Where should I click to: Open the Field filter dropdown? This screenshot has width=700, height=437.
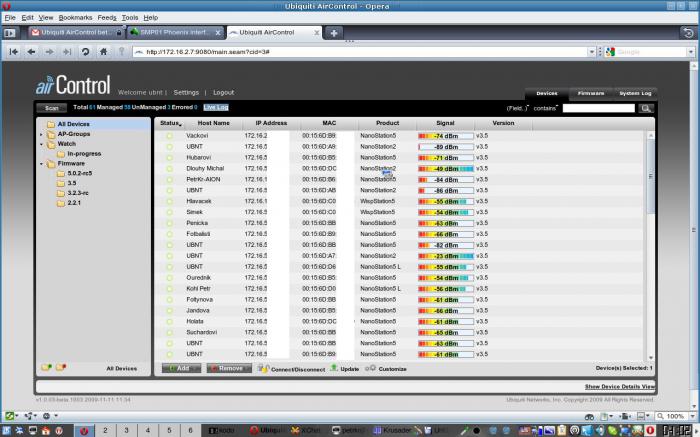pos(518,108)
